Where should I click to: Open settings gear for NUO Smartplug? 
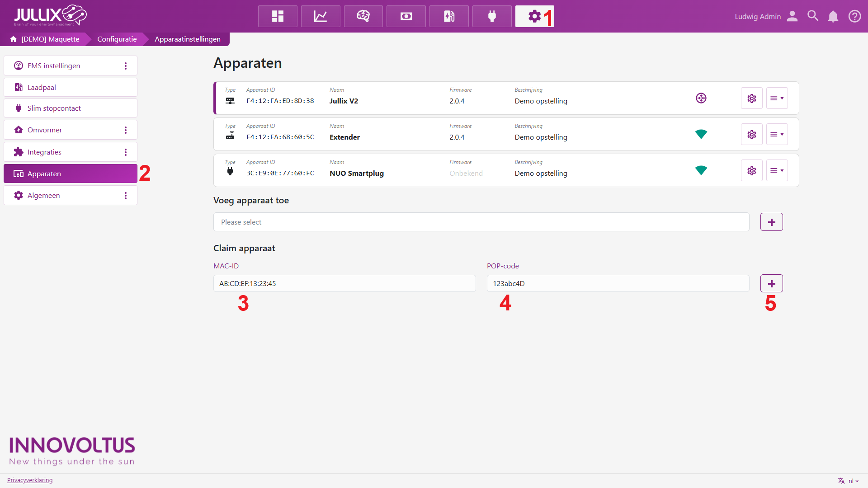click(x=751, y=170)
